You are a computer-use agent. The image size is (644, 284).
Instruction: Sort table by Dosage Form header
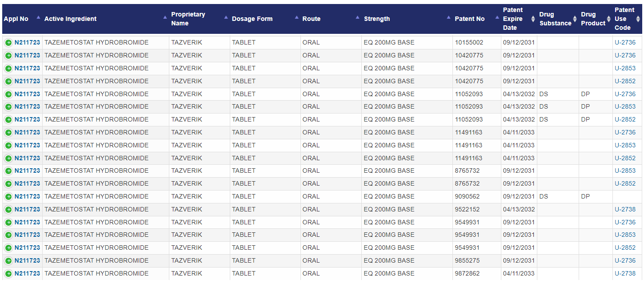pos(252,19)
